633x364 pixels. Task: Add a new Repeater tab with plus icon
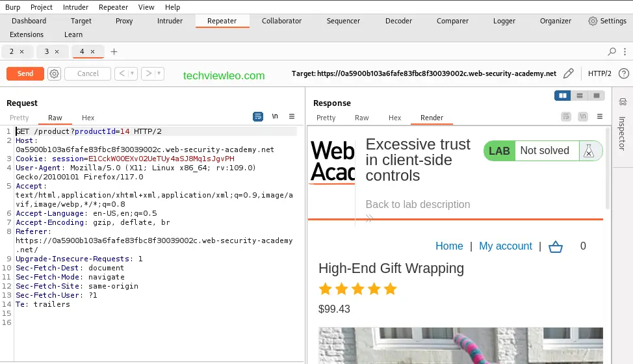114,51
